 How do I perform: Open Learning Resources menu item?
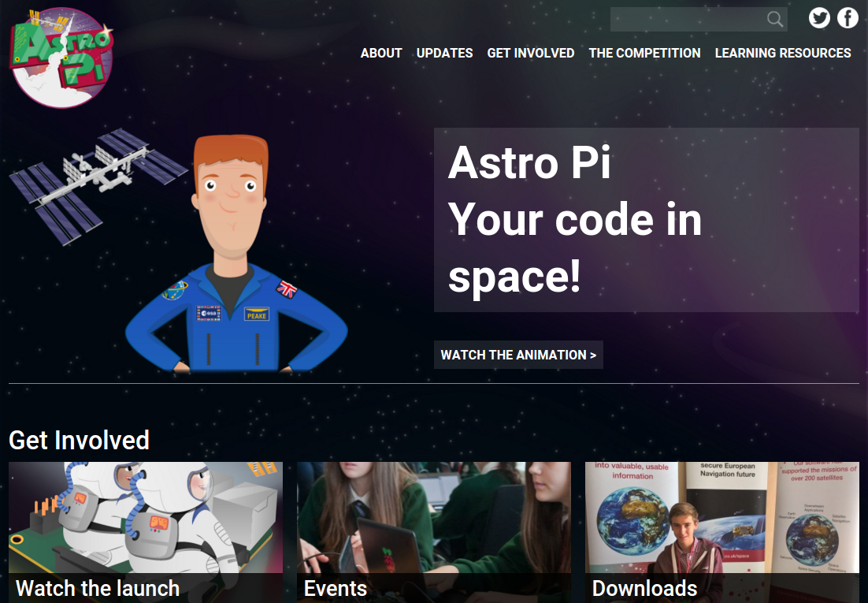click(783, 54)
